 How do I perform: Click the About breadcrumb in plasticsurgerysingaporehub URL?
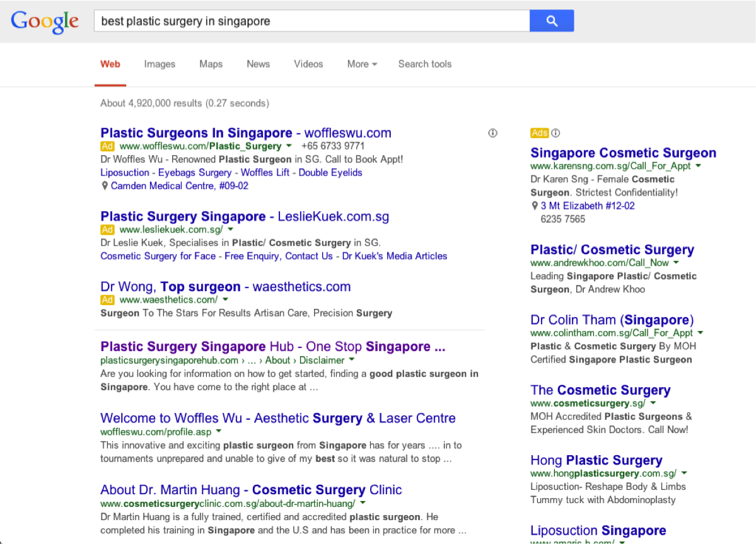coord(277,361)
